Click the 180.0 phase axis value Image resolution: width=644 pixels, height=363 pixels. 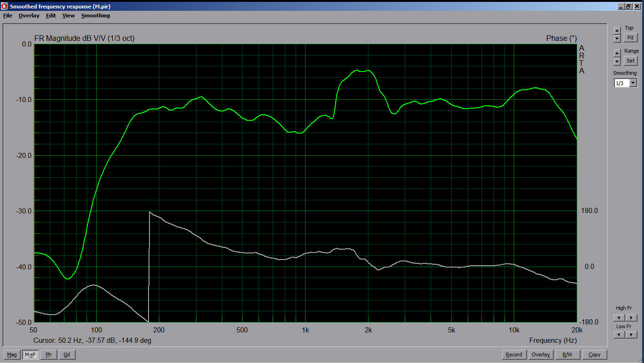click(589, 211)
